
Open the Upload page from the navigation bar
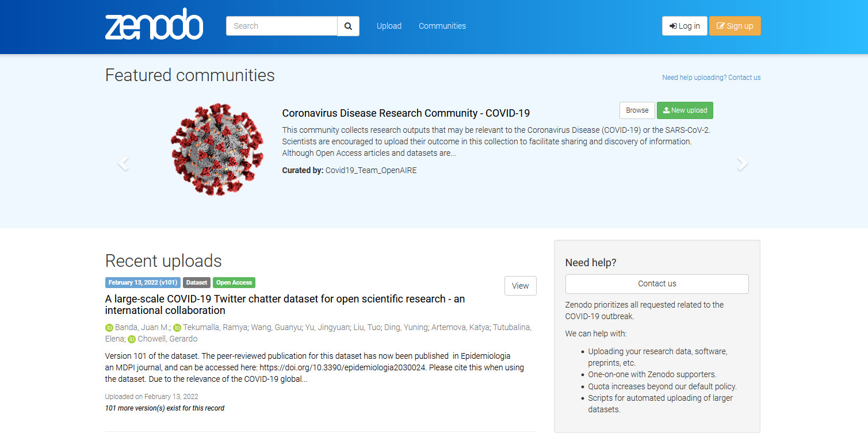click(389, 26)
